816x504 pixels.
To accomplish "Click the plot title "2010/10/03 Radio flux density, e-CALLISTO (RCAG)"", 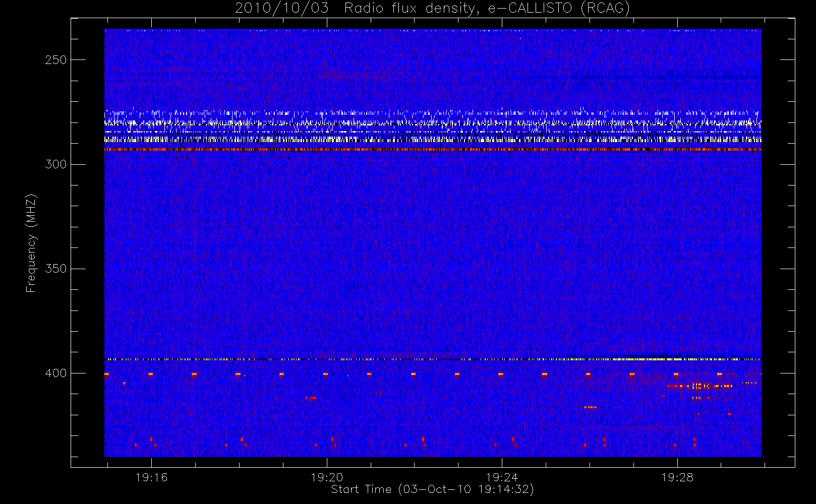I will [x=433, y=9].
